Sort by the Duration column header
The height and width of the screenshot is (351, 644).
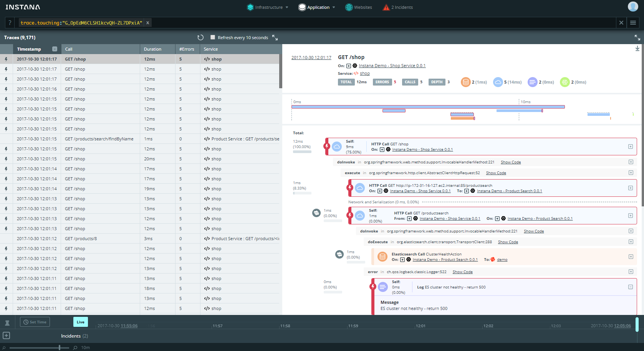157,49
